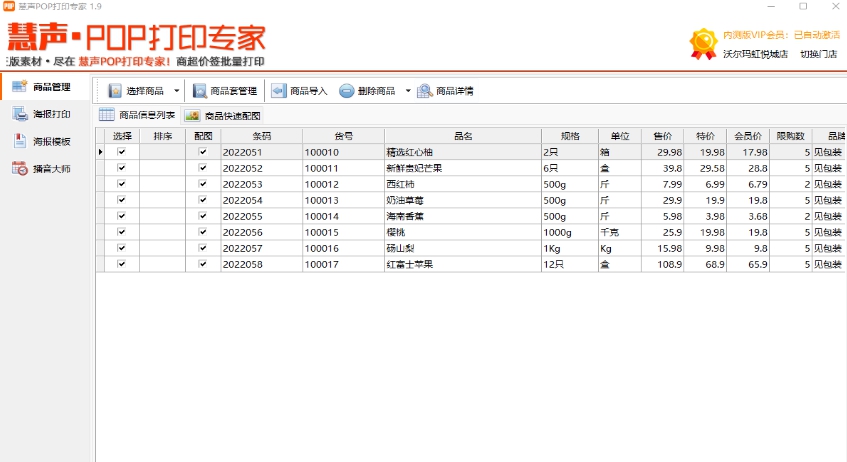Screen dimensions: 847x462
Task: Click the 商品套管理 button label
Action: [233, 91]
